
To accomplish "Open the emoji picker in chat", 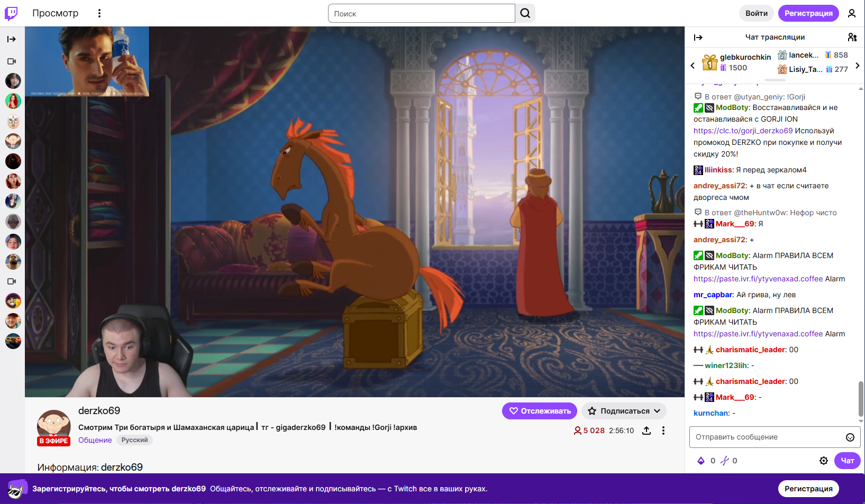I will pos(850,437).
